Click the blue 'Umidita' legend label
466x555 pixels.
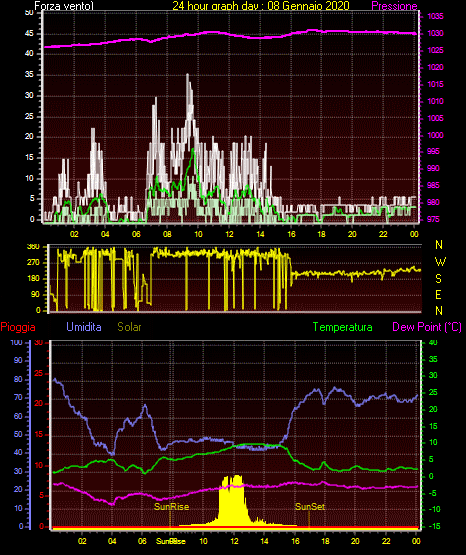(84, 327)
